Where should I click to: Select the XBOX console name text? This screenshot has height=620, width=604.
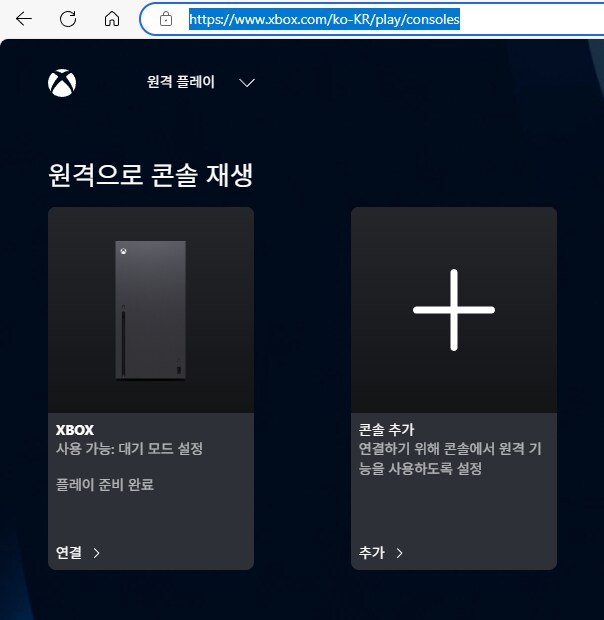75,430
